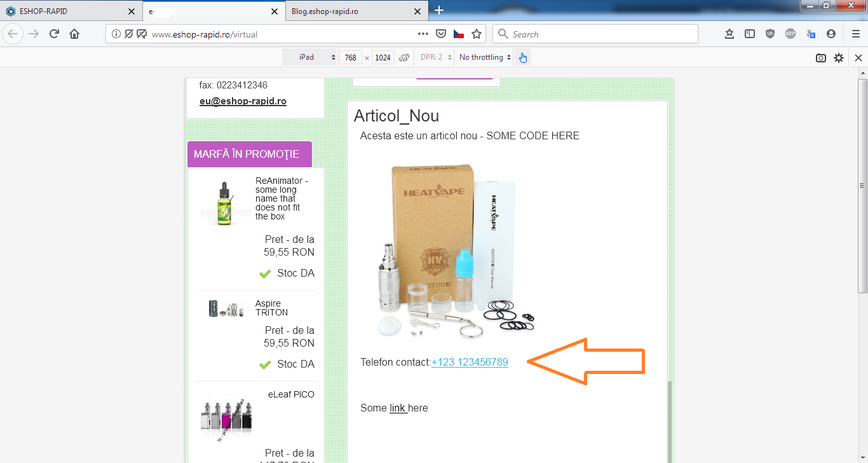Open the Firefox hamburger menu
The image size is (868, 463).
coord(856,34)
